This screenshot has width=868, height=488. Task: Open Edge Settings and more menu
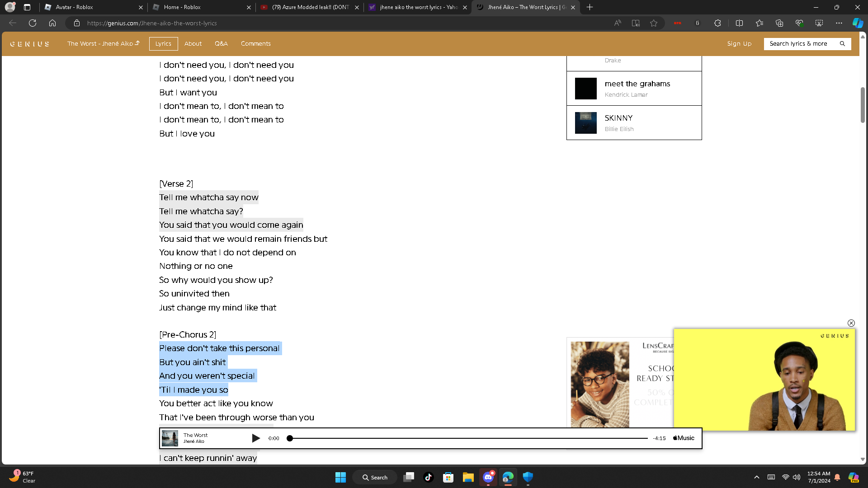tap(839, 23)
